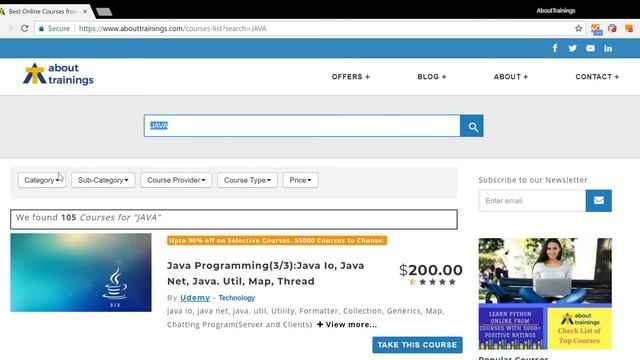Open a new browser tab

pyautogui.click(x=104, y=12)
